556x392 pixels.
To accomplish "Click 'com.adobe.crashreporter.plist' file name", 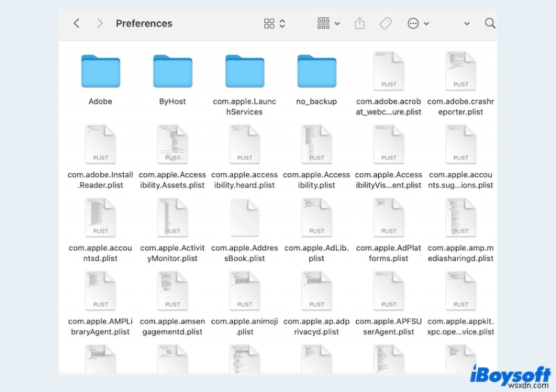I will pos(461,106).
